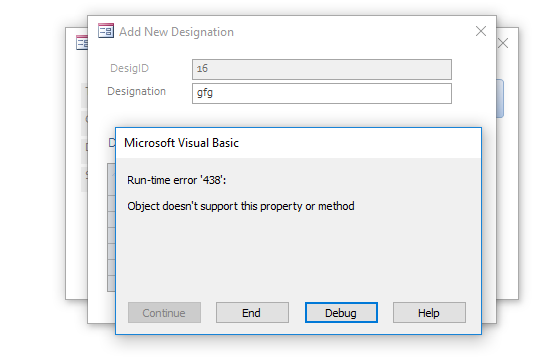Click the Add New Designation form icon
Image resolution: width=548 pixels, height=362 pixels.
coord(106,31)
